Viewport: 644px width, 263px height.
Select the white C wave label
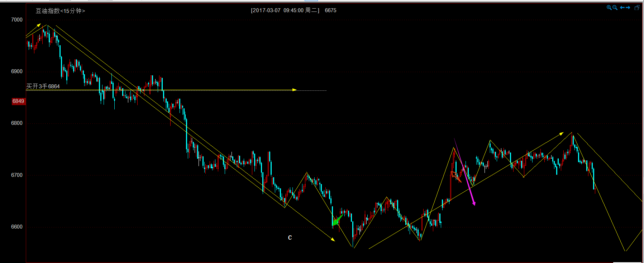[x=290, y=238]
